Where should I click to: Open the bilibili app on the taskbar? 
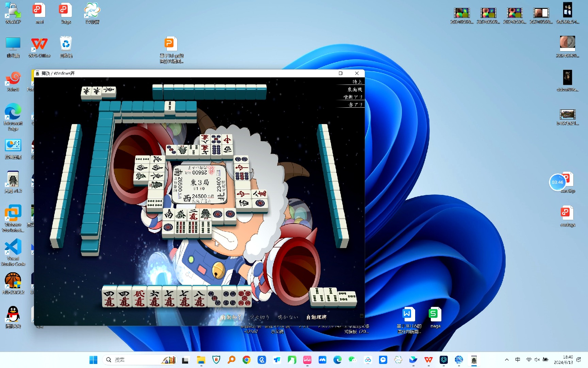point(307,360)
